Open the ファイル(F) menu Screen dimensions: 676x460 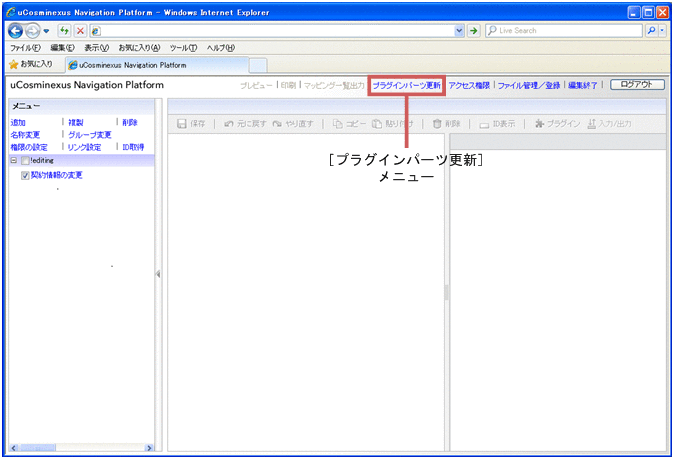[25, 47]
